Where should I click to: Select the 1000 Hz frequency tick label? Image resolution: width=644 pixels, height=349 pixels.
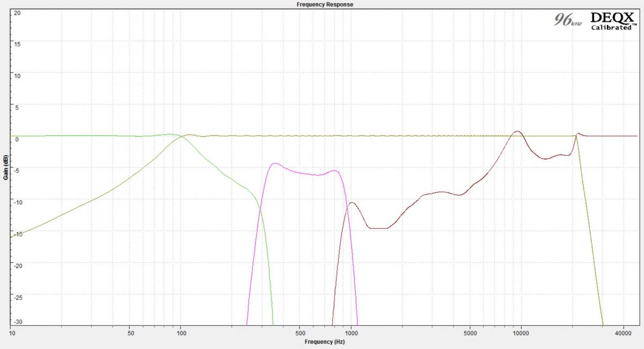(x=351, y=332)
